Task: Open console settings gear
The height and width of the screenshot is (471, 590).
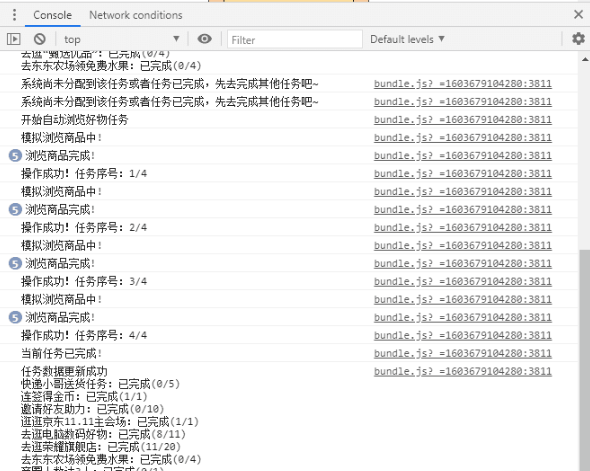Action: pyautogui.click(x=578, y=39)
